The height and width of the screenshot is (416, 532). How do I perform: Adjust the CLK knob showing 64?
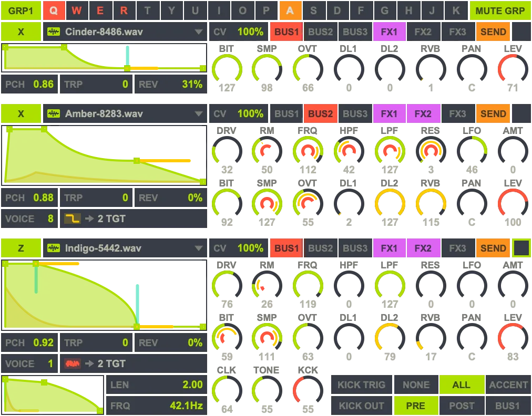pos(227,391)
